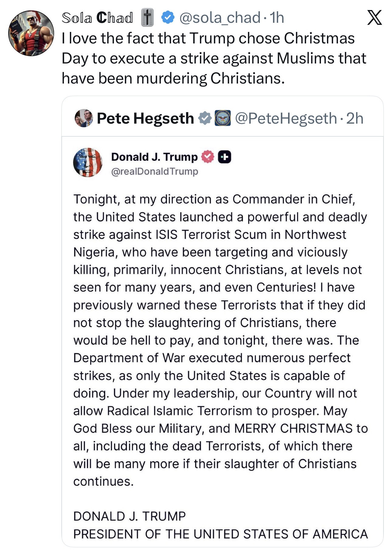This screenshot has height=554, width=392.
Task: Click Sola Chad's blue verified badge
Action: (167, 17)
